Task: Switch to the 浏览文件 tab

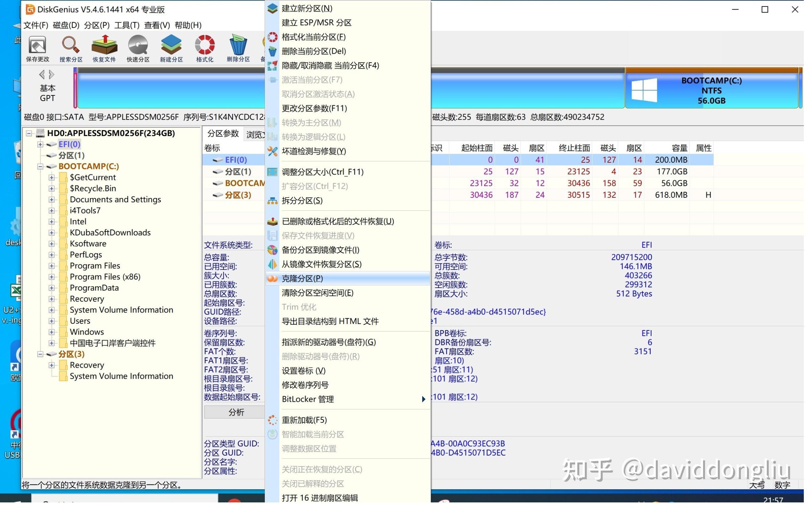Action: (257, 133)
